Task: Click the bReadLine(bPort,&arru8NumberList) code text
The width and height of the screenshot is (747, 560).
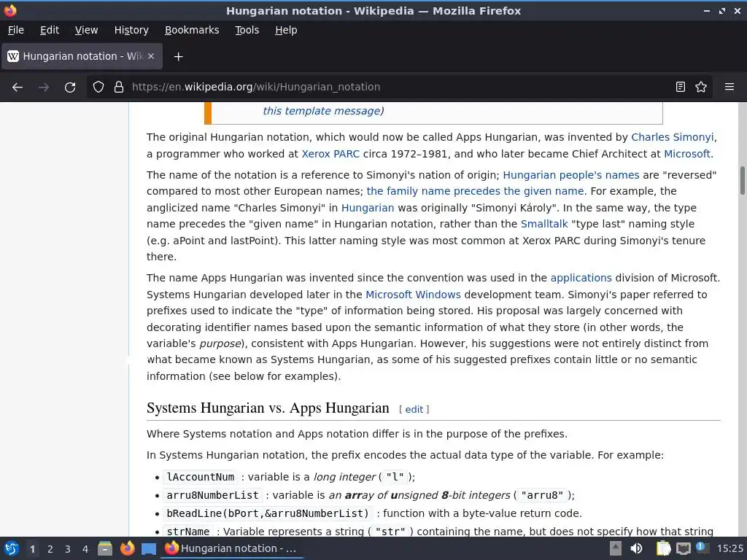Action: click(x=267, y=513)
